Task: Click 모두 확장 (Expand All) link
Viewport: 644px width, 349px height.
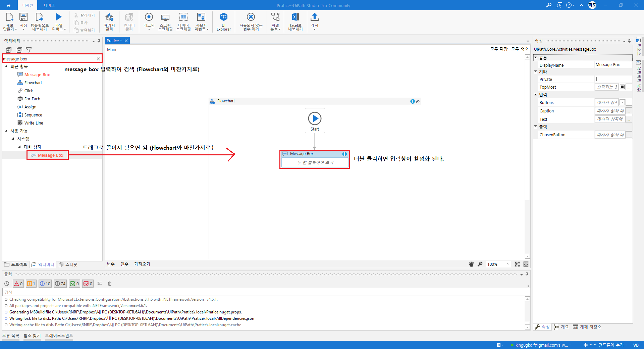Action: [x=499, y=49]
